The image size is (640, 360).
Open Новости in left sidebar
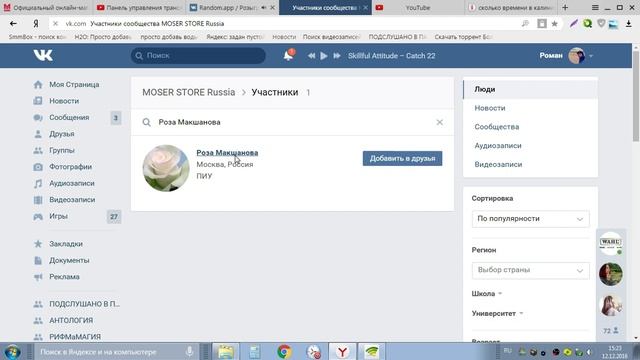pyautogui.click(x=64, y=101)
